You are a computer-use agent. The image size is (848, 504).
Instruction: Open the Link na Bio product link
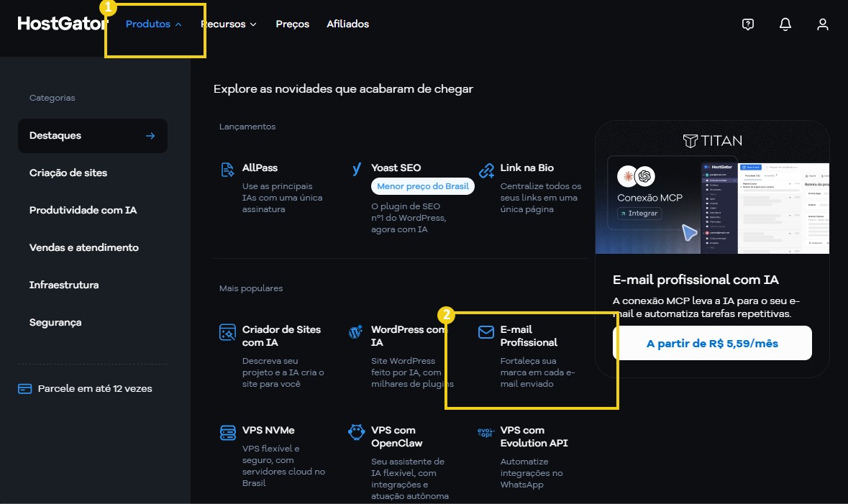coord(526,168)
